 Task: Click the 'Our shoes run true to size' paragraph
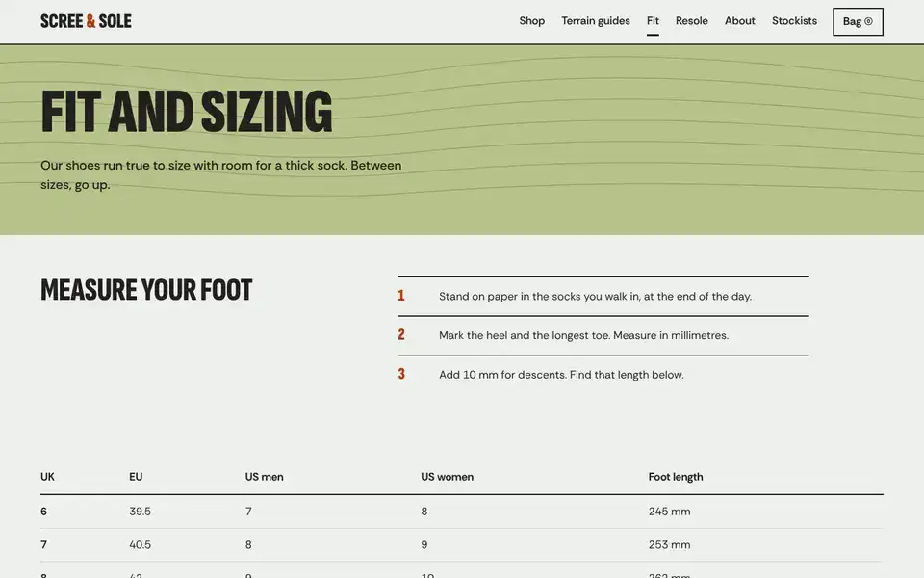pyautogui.click(x=221, y=174)
